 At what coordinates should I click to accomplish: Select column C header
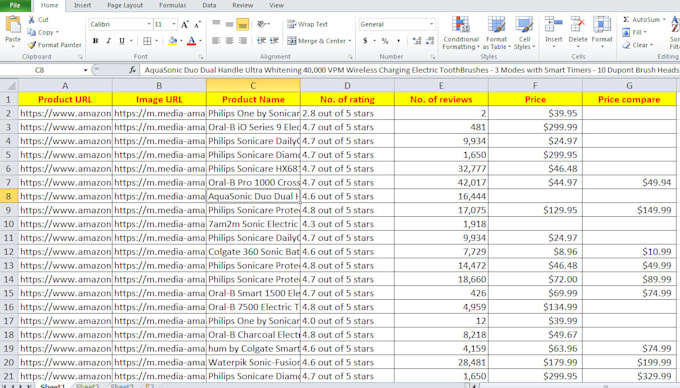pos(253,85)
